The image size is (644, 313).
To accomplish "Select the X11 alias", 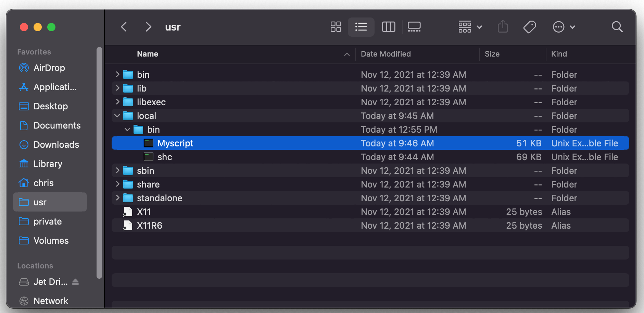I will point(370,212).
